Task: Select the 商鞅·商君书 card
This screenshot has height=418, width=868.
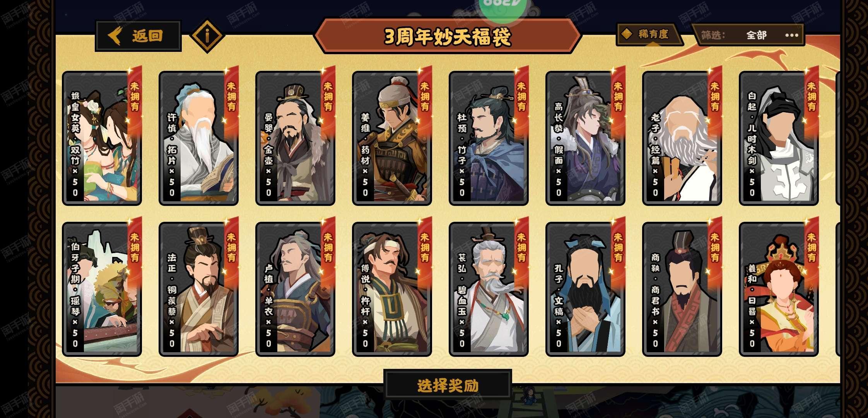Action: pyautogui.click(x=682, y=289)
